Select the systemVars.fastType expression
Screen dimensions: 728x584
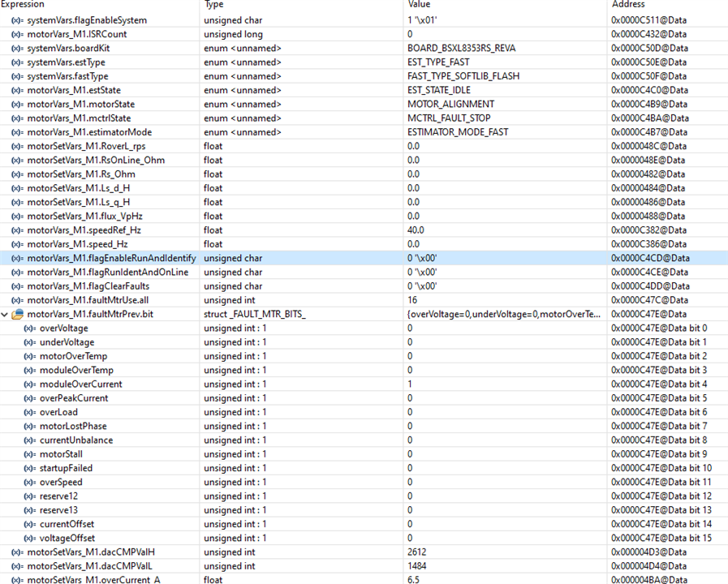(x=67, y=76)
